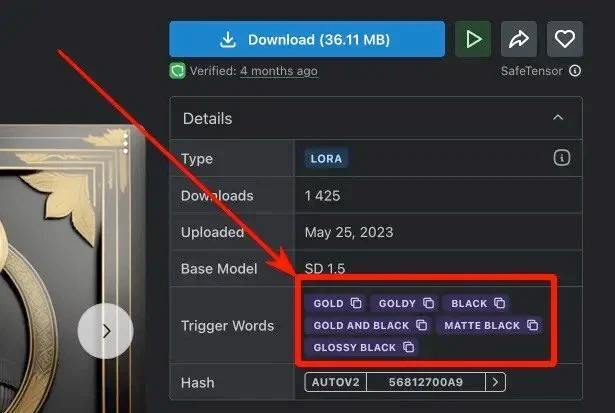Click the Base Model row label
615x413 pixels.
[219, 269]
